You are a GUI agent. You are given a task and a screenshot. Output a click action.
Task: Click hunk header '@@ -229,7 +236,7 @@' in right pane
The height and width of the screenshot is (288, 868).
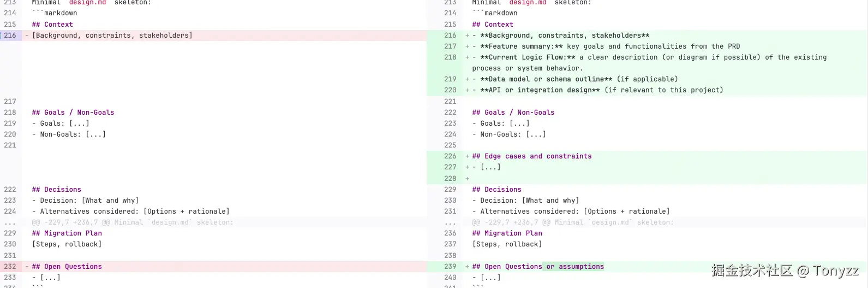(572, 222)
